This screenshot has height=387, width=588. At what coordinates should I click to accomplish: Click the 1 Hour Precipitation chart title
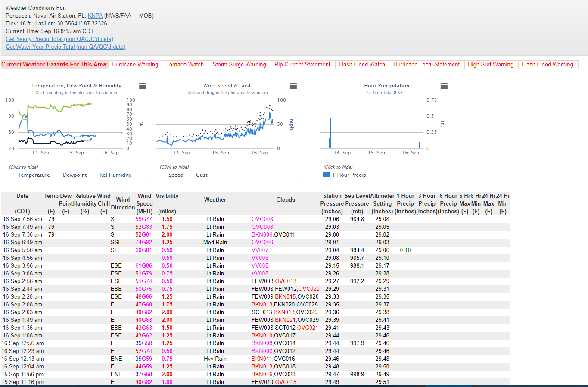384,86
